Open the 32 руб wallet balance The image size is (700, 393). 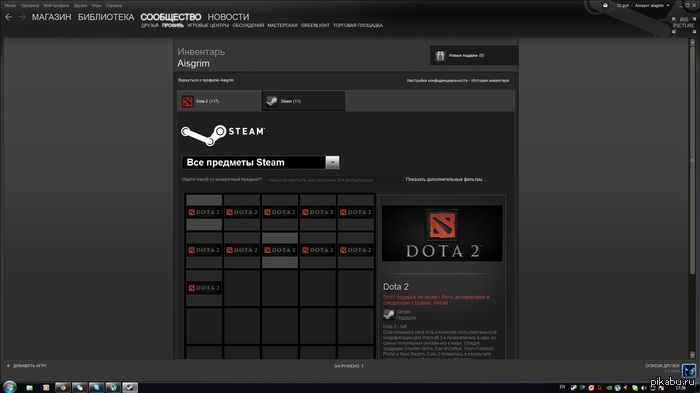click(x=622, y=5)
